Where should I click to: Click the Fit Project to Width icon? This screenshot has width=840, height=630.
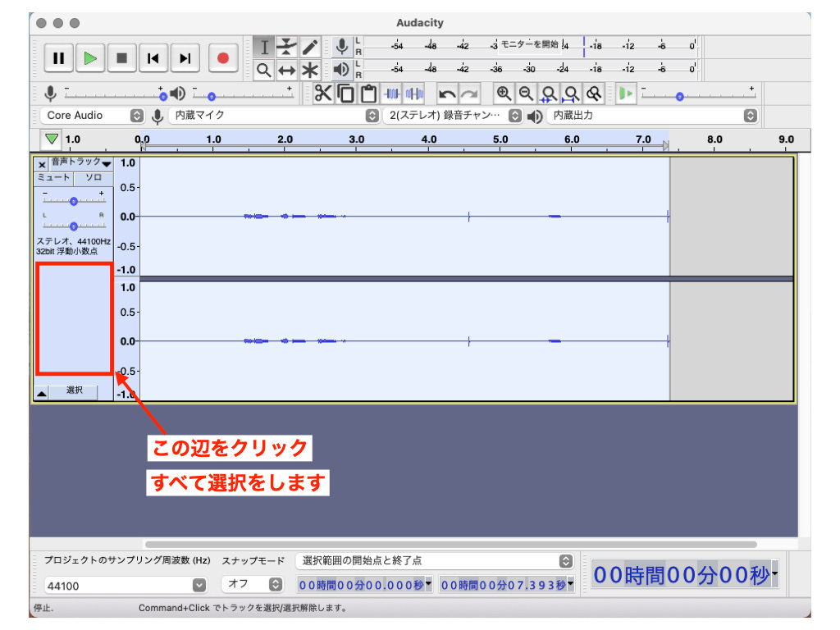(571, 94)
